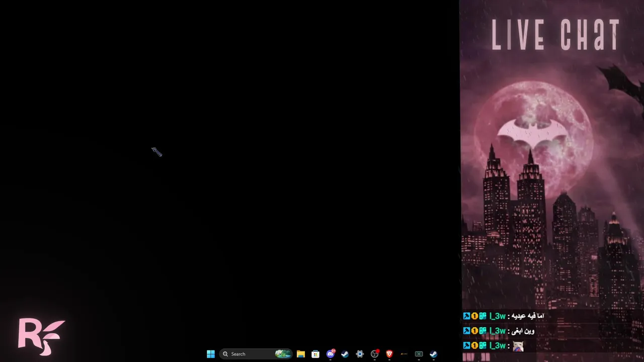The image size is (644, 362).
Task: Open the last Steam icon on the taskbar
Action: pos(433,354)
